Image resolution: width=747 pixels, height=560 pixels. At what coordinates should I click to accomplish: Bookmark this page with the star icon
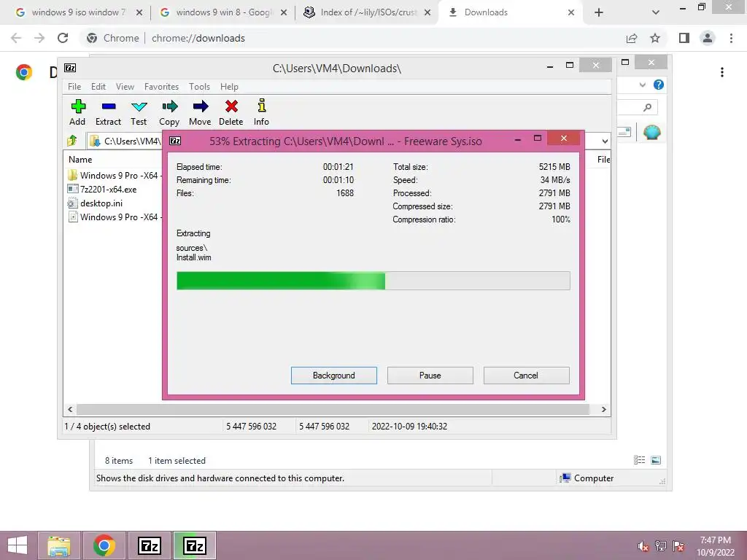pos(655,38)
